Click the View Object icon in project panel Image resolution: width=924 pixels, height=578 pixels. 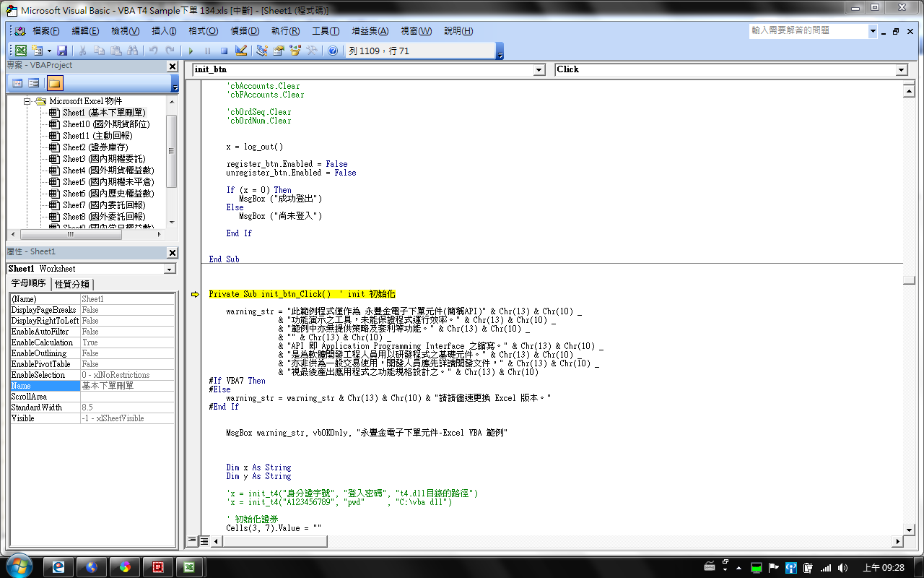click(33, 83)
